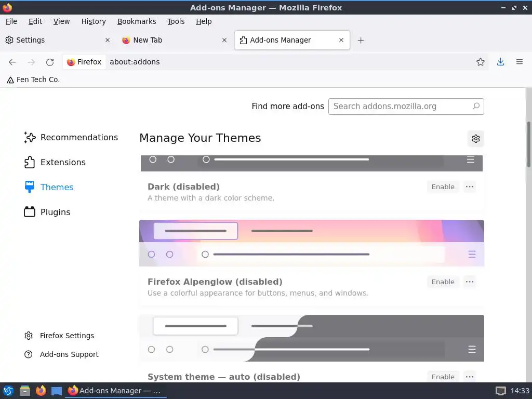The image size is (532, 399).
Task: Open the desktop start menu icon
Action: (8, 391)
